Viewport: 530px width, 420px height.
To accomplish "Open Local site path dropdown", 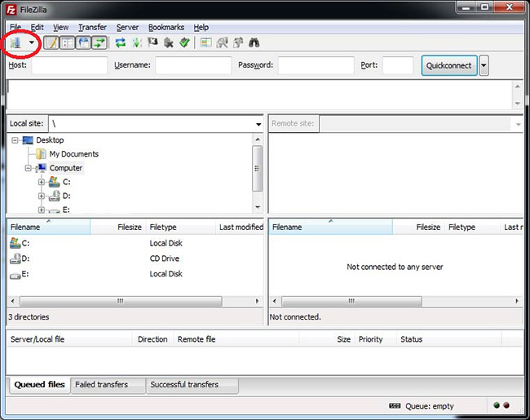I will (x=258, y=124).
